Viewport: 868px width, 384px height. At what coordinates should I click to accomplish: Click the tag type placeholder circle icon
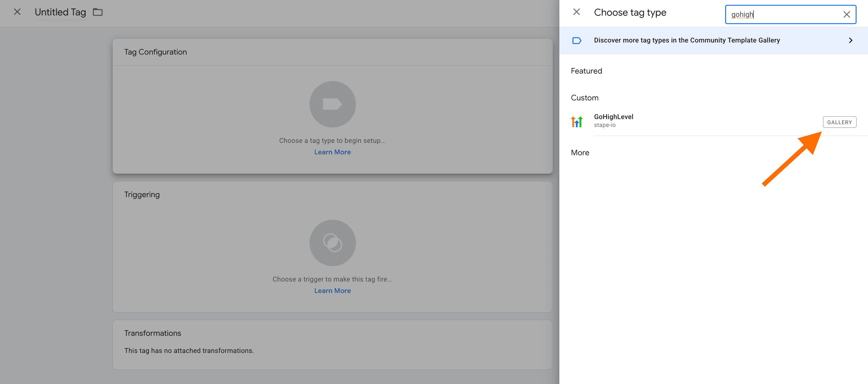pos(332,104)
